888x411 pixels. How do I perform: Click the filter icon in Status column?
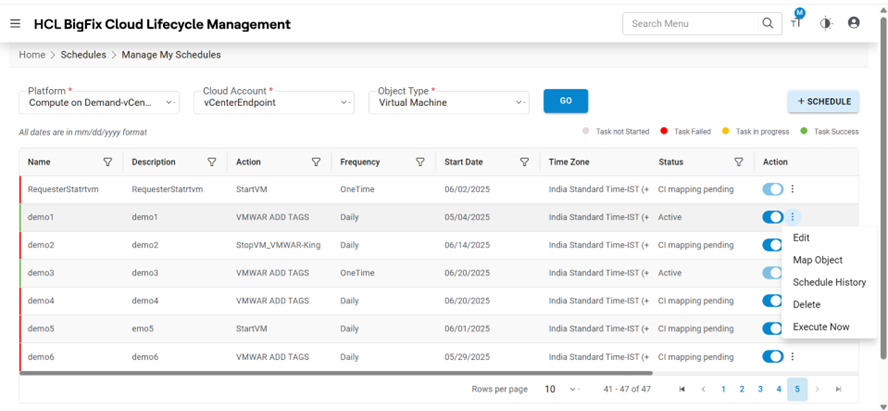739,162
